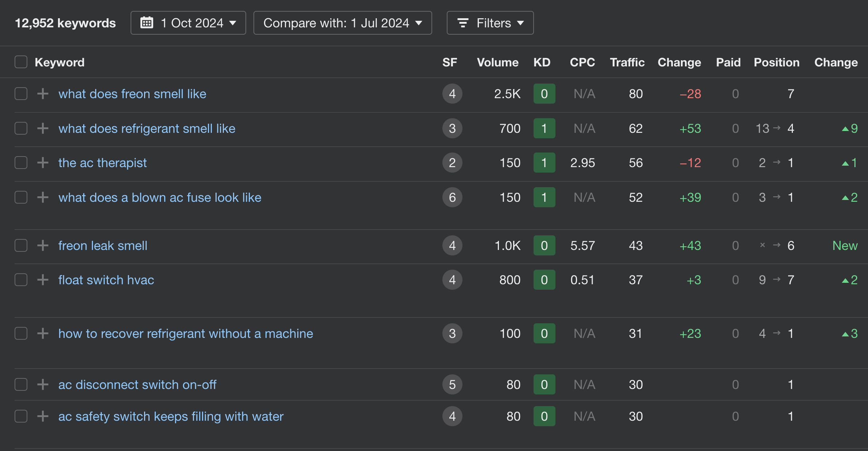Click the plus icon next to 'float switch hvac'

(x=42, y=280)
